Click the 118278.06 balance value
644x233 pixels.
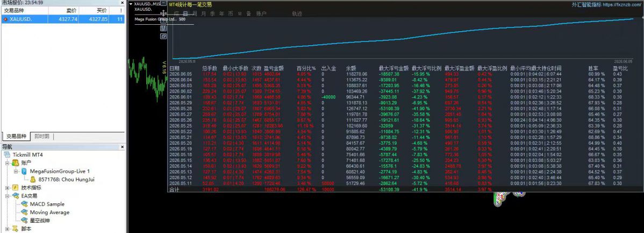click(356, 74)
